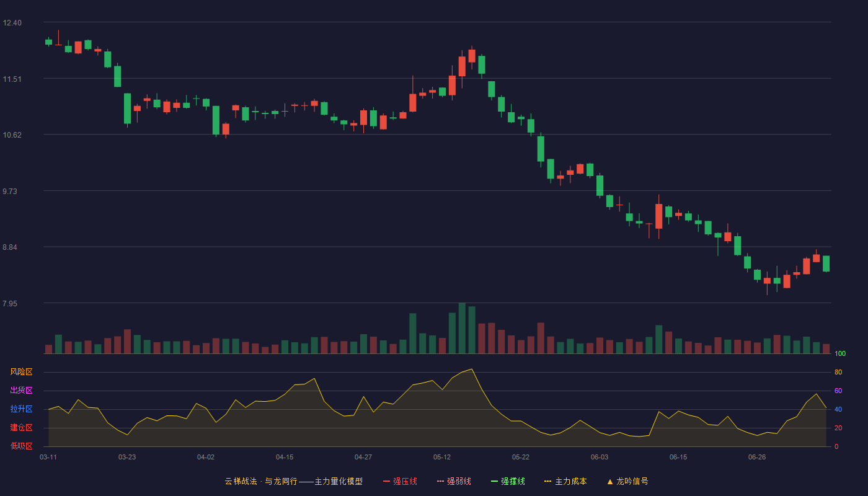868x496 pixels.
Task: Click the 03-23 date axis label
Action: (x=127, y=457)
